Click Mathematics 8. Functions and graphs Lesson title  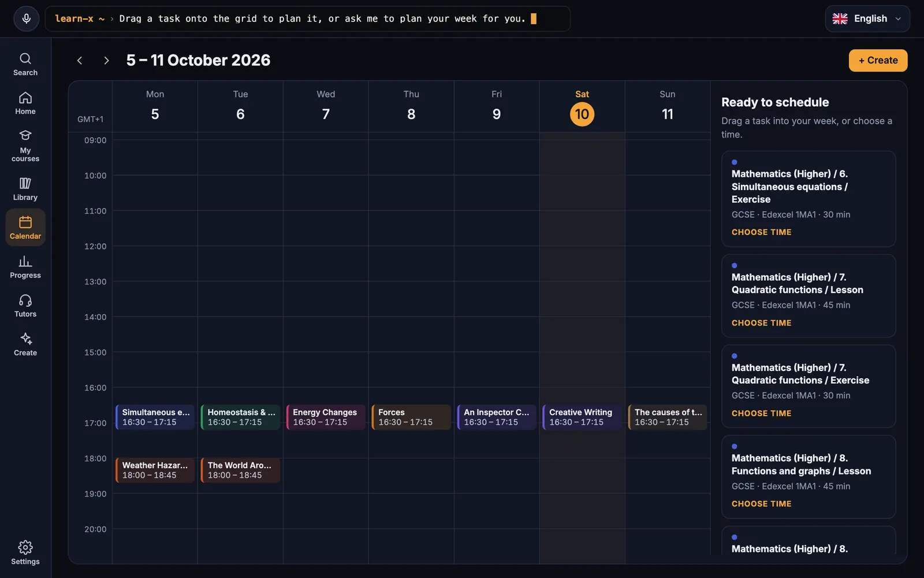tap(801, 464)
